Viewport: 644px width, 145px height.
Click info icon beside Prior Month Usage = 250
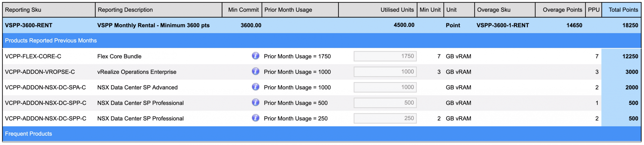pyautogui.click(x=255, y=118)
